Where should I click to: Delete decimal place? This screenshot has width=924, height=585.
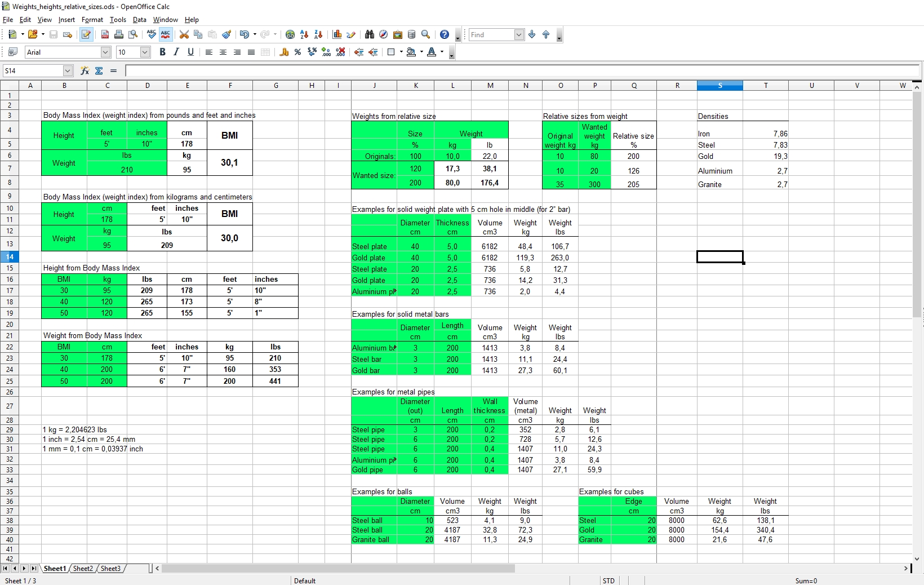tap(340, 52)
